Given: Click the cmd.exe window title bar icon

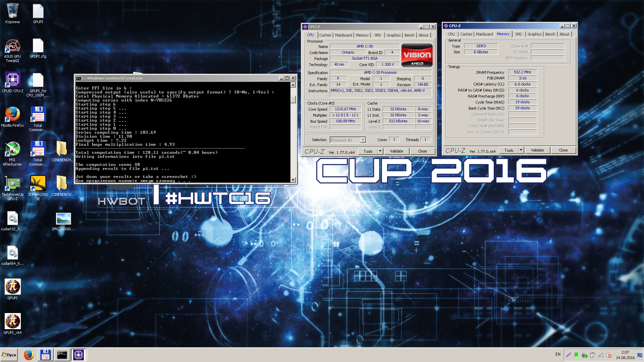Looking at the screenshot, I should click(x=78, y=78).
